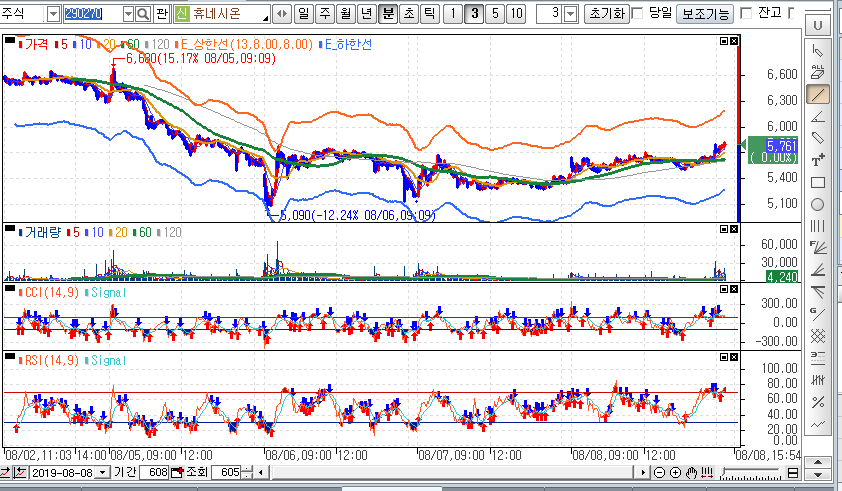Image resolution: width=842 pixels, height=491 pixels.
Task: Expand the 휴네시온 stock name corner arrow
Action: tap(266, 19)
